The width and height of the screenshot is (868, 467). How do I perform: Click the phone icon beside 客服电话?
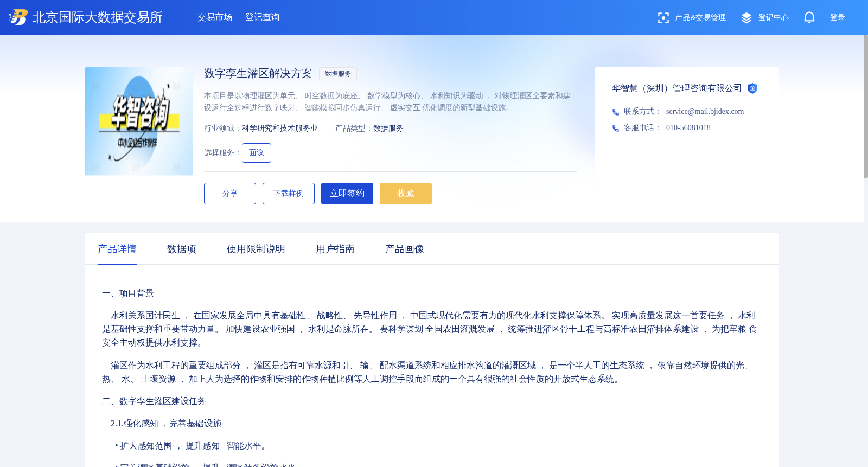(616, 129)
